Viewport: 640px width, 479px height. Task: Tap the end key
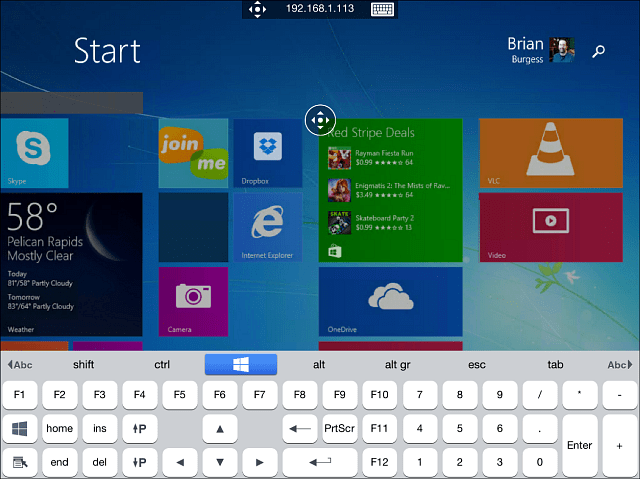(60, 462)
